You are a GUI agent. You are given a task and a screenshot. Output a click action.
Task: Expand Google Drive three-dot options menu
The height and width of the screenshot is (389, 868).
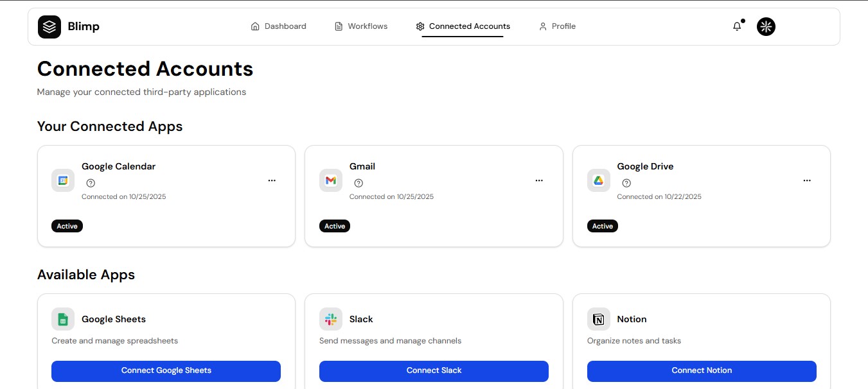(x=807, y=181)
